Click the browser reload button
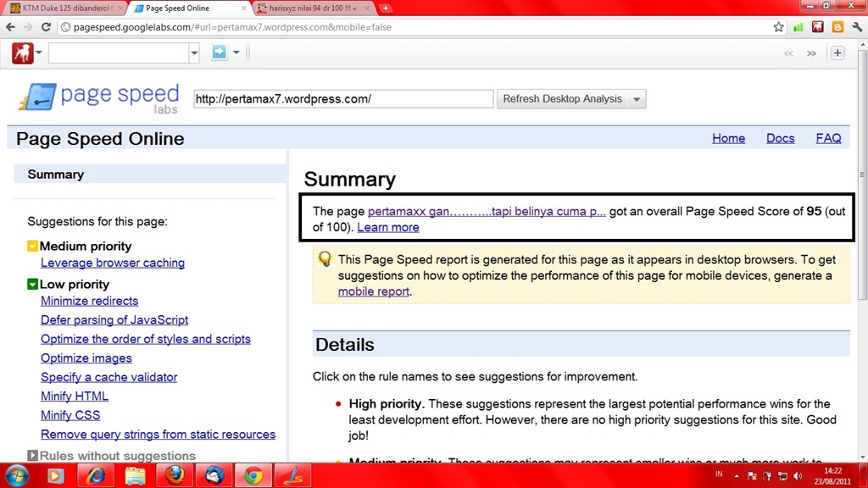This screenshot has height=488, width=868. (47, 27)
